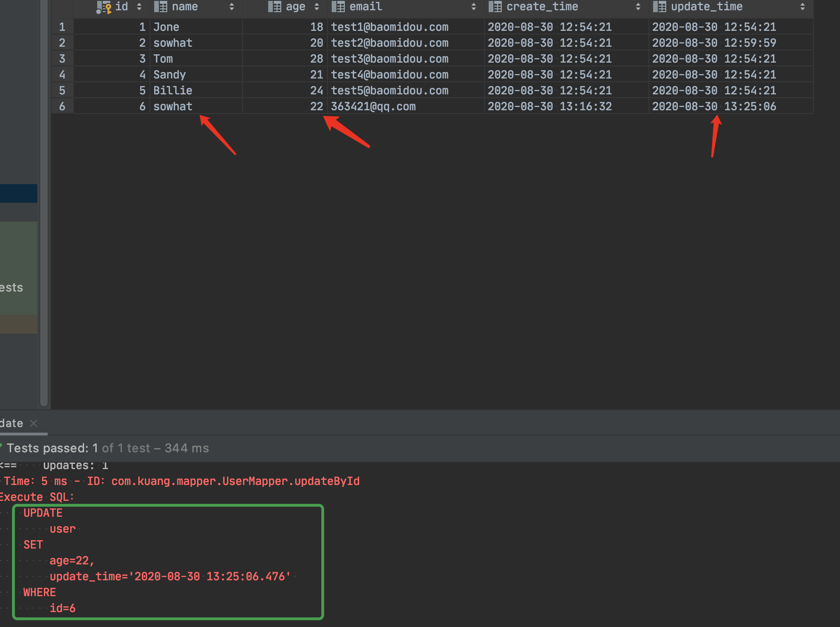The image size is (840, 627).
Task: Click the update_time column table icon
Action: coord(660,7)
